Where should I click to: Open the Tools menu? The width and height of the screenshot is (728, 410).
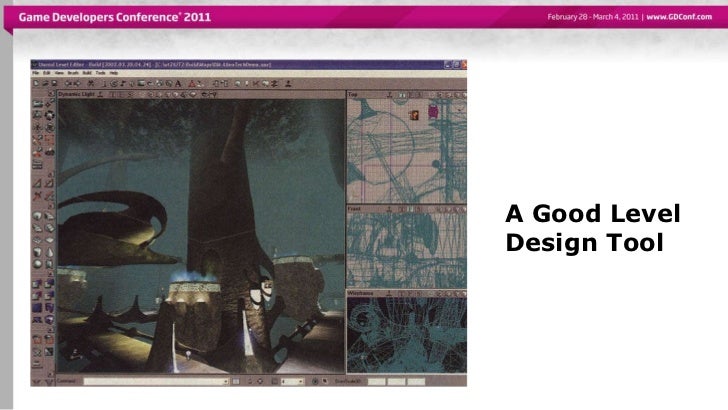pyautogui.click(x=100, y=73)
